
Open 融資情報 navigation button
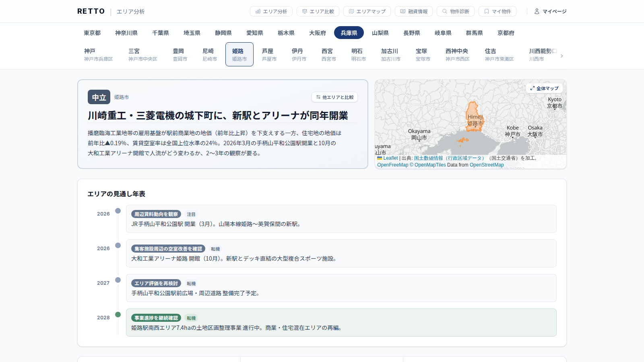click(414, 11)
